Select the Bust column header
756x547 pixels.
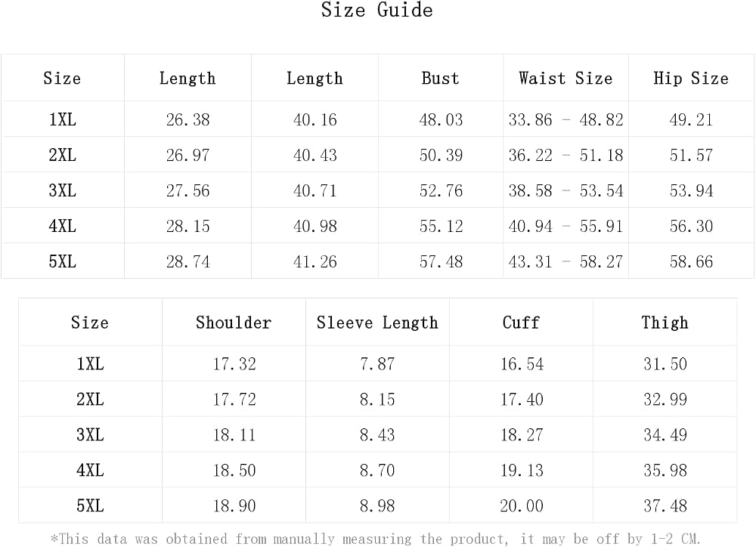click(440, 78)
